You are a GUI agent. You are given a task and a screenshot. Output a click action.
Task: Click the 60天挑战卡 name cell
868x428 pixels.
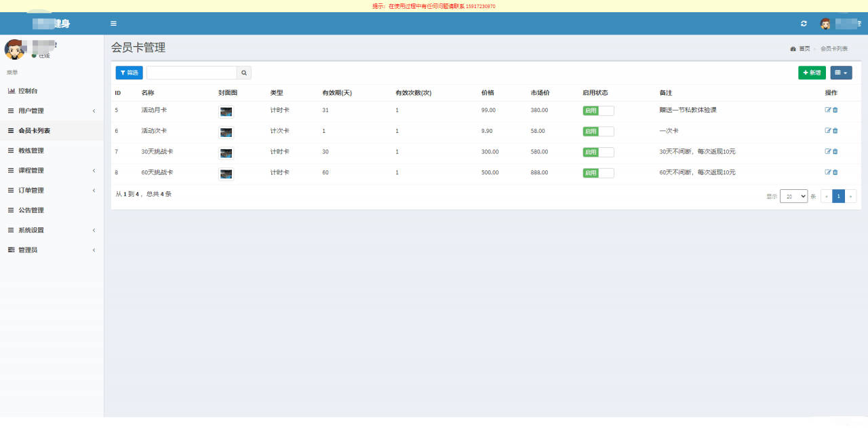pos(157,172)
